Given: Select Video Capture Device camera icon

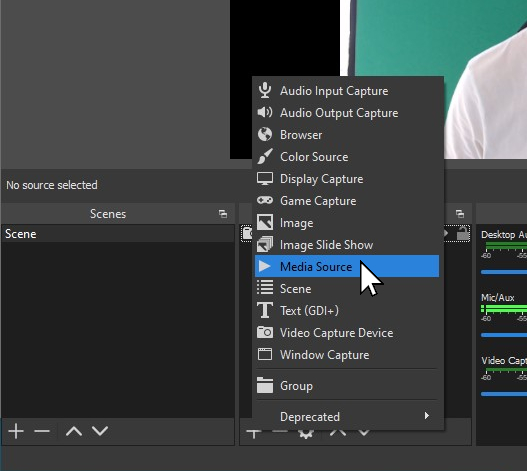Looking at the screenshot, I should coord(265,332).
